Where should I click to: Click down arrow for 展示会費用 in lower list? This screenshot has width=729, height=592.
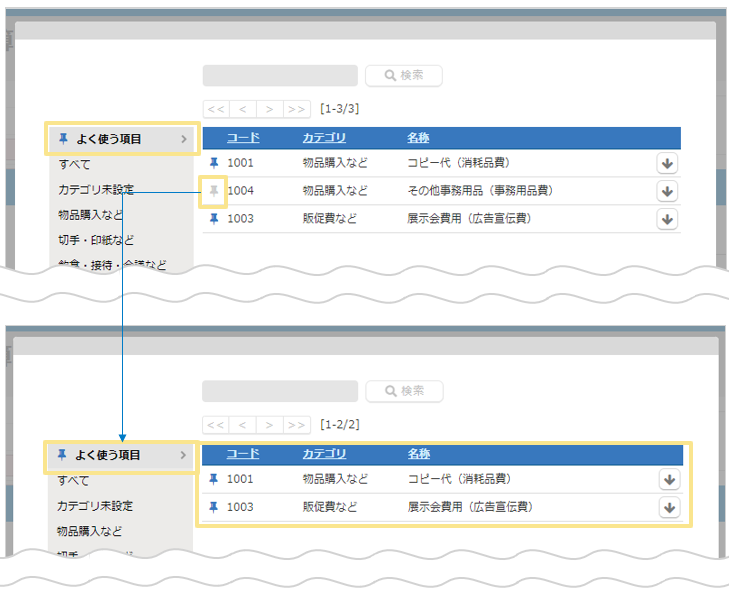pos(669,507)
